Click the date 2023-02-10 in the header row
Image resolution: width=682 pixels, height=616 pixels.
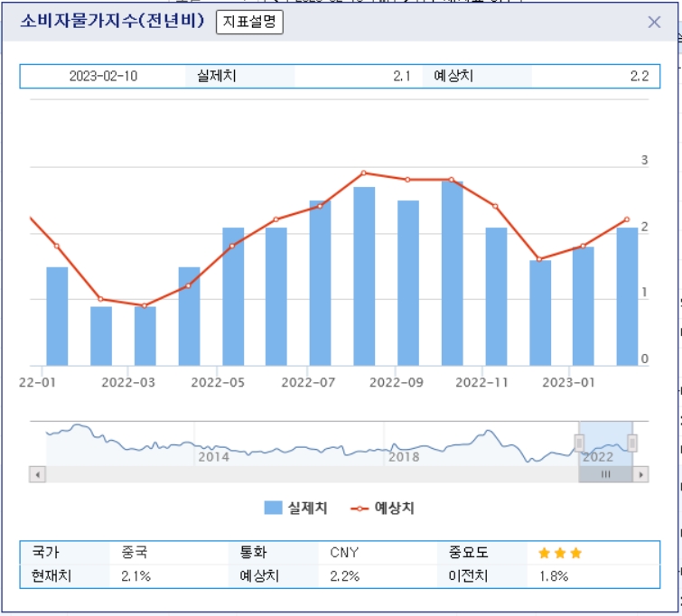click(x=104, y=76)
